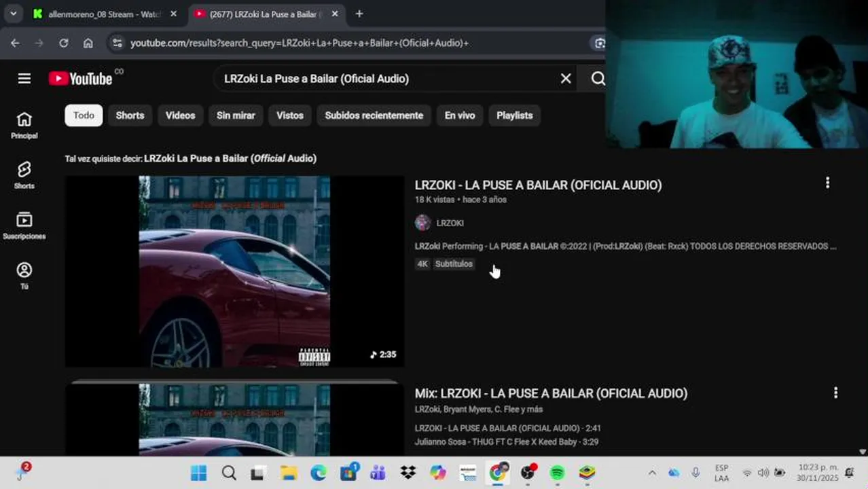
Task: Click the 4K badge on first video
Action: tap(422, 264)
